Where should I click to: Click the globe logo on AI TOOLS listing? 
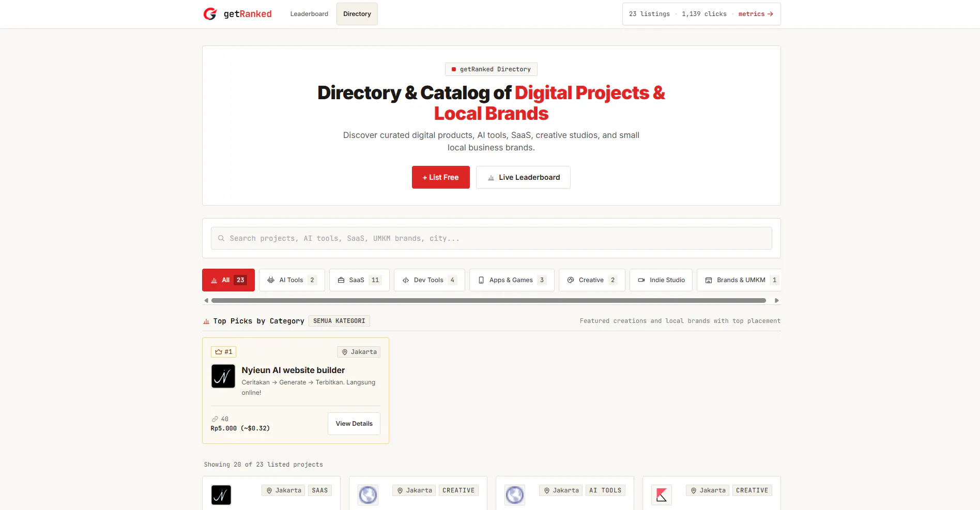pyautogui.click(x=515, y=495)
